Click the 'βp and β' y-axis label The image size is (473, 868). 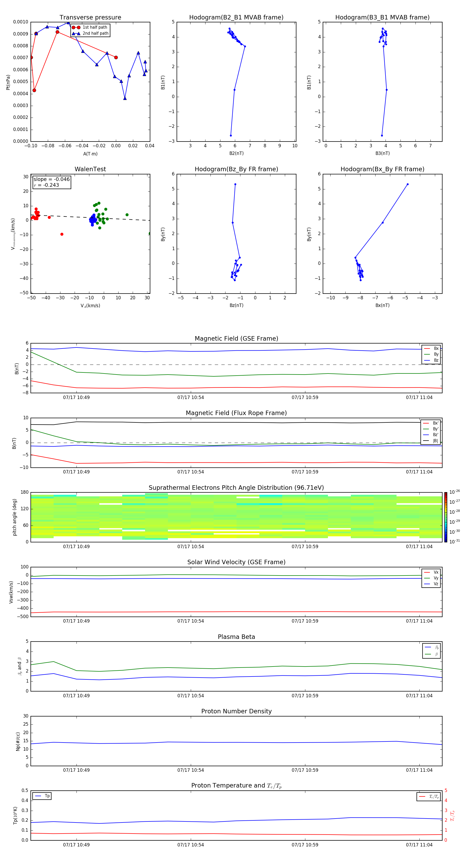[19, 666]
